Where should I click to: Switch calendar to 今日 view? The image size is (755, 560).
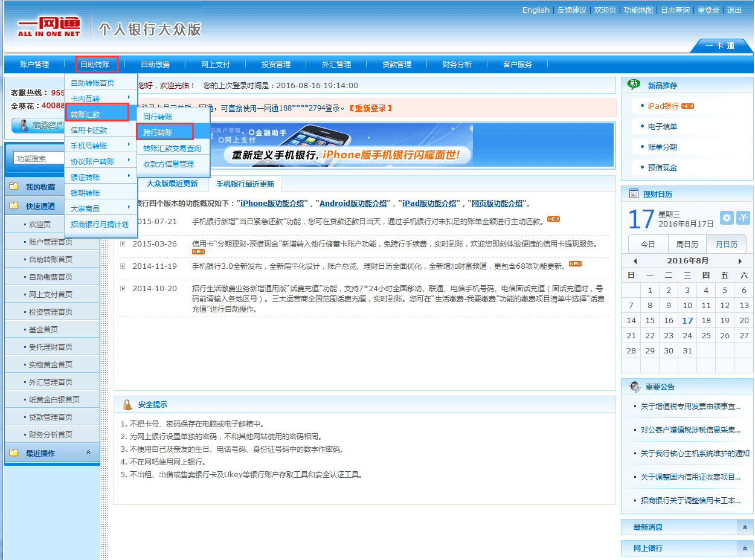pyautogui.click(x=648, y=245)
